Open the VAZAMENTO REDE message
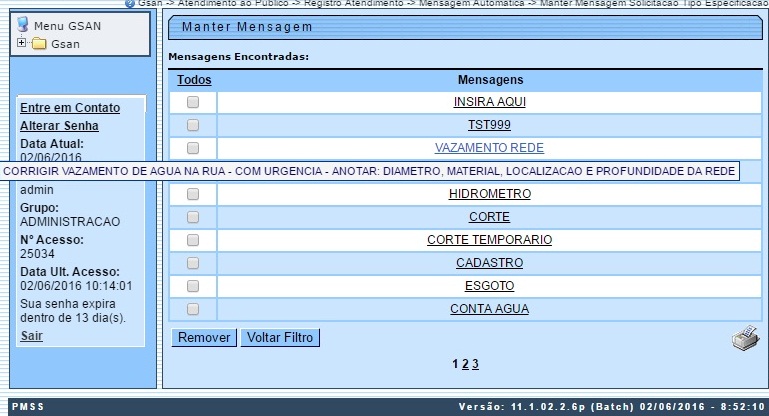769x416 pixels. point(489,148)
